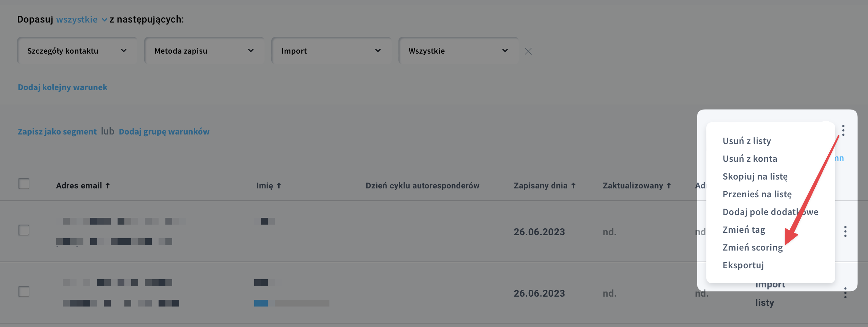The image size is (868, 327).
Task: Open the Import condition dropdown
Action: [331, 51]
